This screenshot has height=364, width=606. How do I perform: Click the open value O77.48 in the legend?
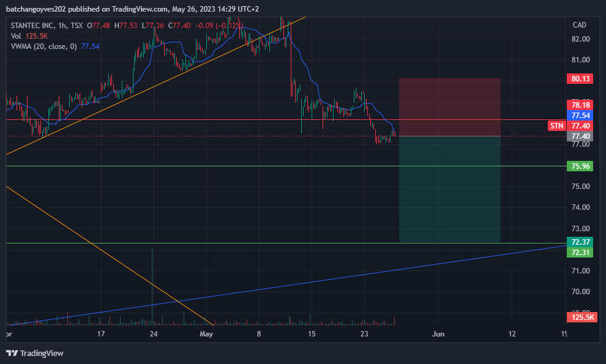99,26
